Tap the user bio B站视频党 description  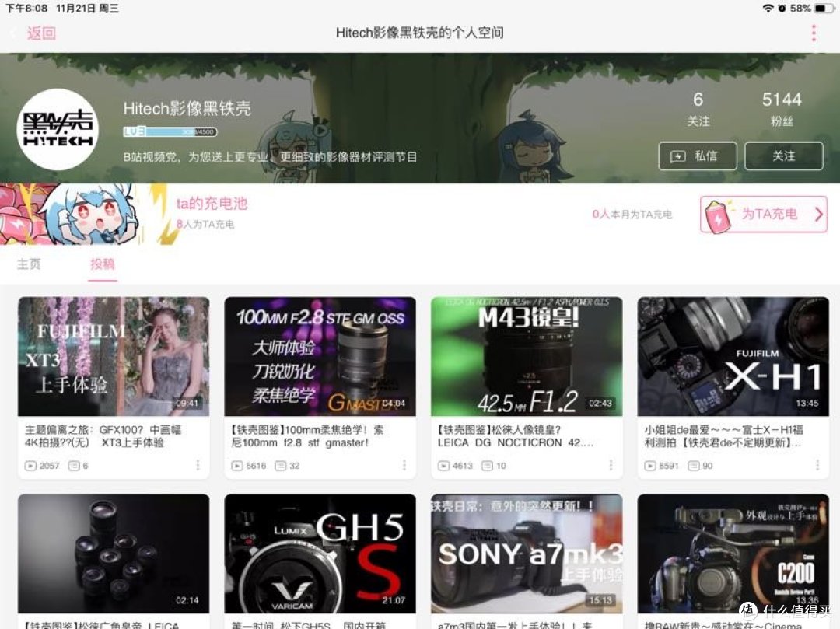click(x=270, y=157)
